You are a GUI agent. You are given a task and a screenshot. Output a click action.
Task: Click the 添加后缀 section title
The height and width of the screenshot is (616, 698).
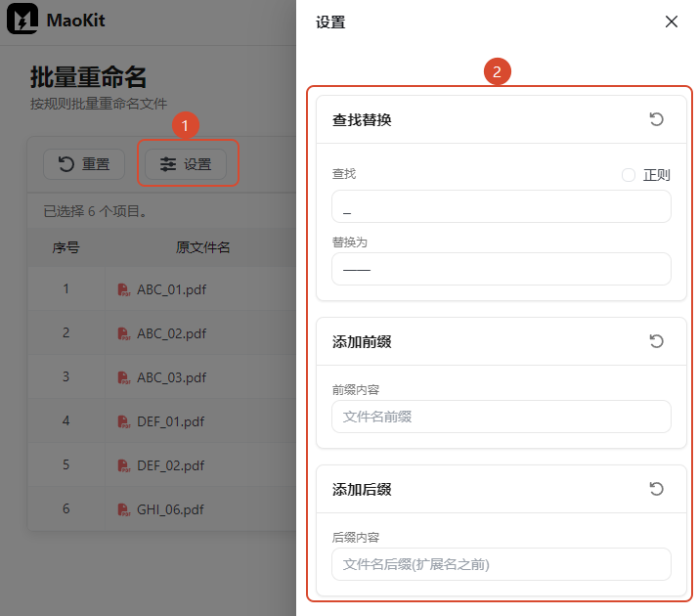click(362, 490)
